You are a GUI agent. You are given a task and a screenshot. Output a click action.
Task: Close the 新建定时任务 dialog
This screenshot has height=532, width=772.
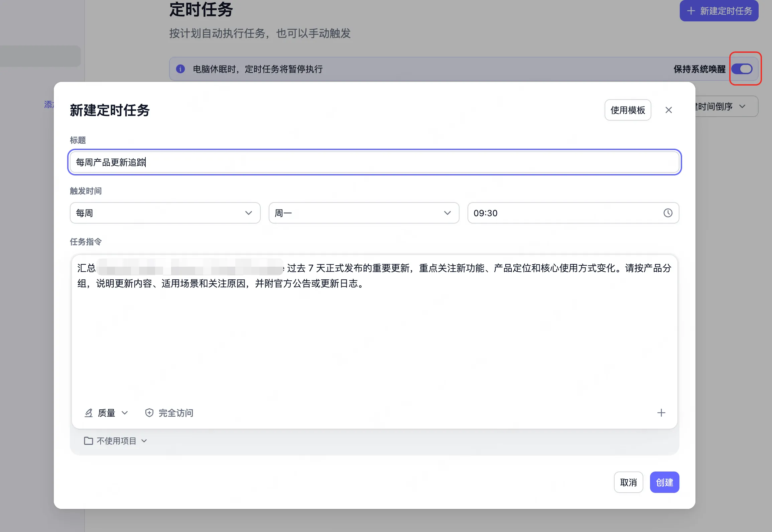point(668,110)
